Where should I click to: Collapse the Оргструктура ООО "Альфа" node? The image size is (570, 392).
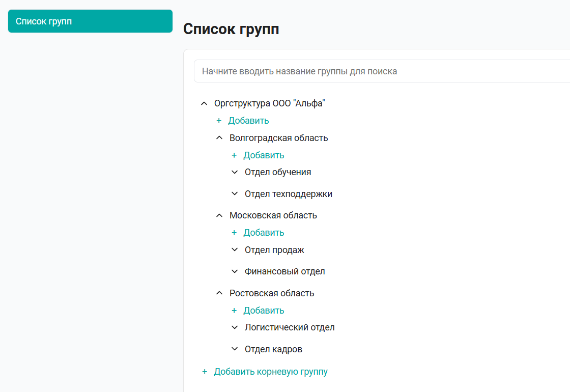tap(204, 104)
